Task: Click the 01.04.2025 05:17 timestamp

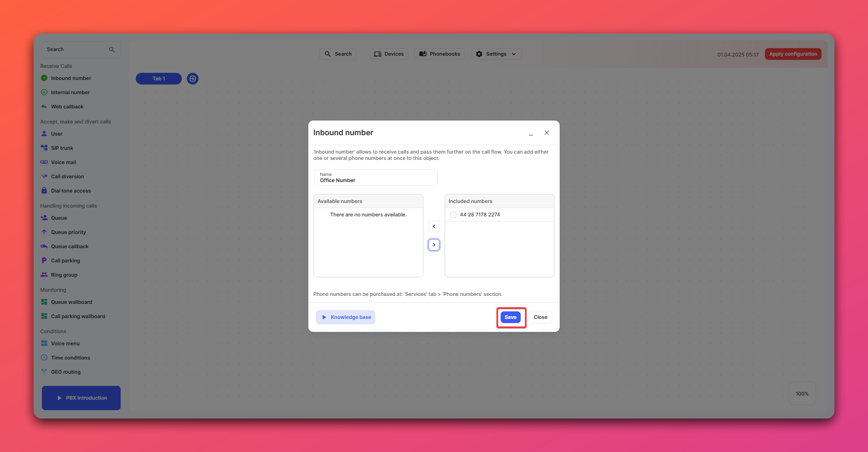Action: (738, 54)
